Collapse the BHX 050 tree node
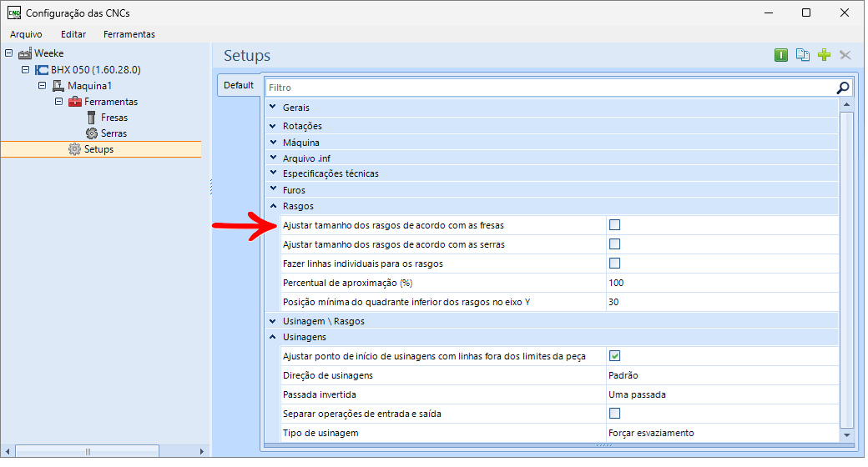Image resolution: width=868 pixels, height=467 pixels. [x=26, y=70]
